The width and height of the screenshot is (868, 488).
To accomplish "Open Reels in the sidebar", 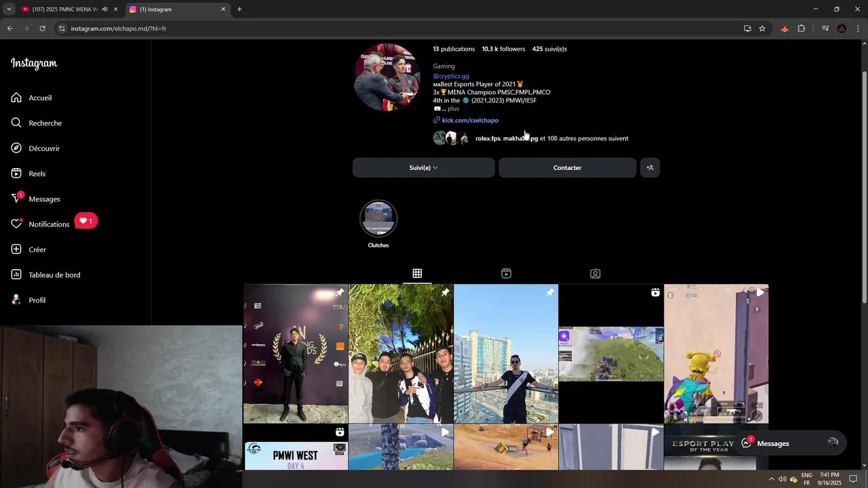I will pos(28,174).
